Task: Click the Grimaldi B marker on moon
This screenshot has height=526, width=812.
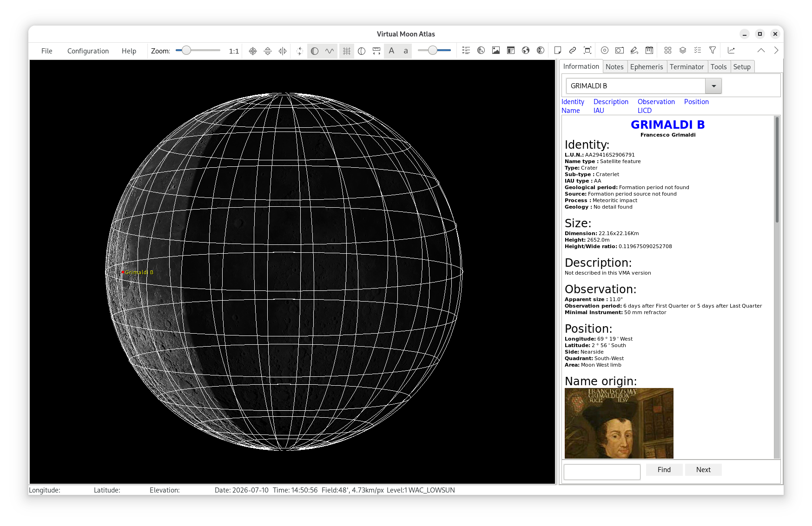Action: click(x=123, y=272)
